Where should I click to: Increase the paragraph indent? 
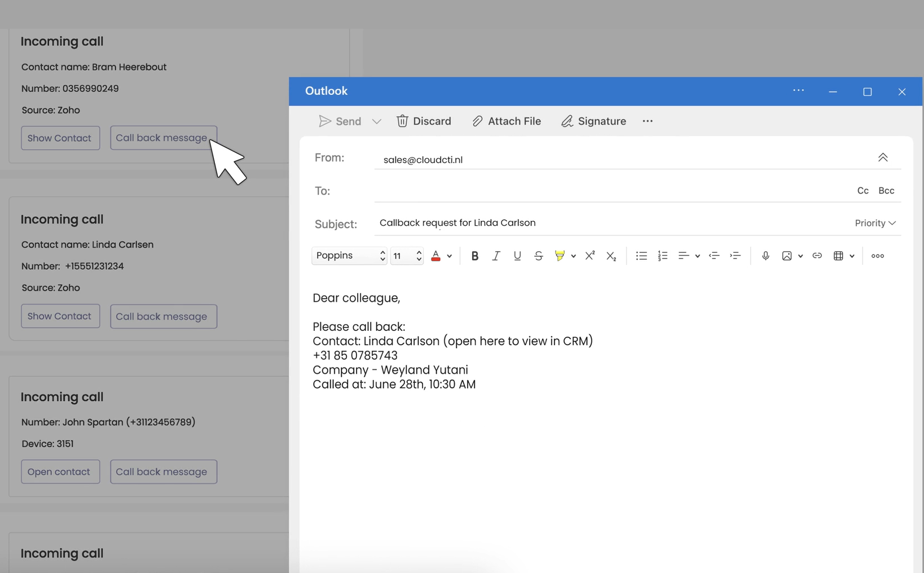[x=735, y=256]
